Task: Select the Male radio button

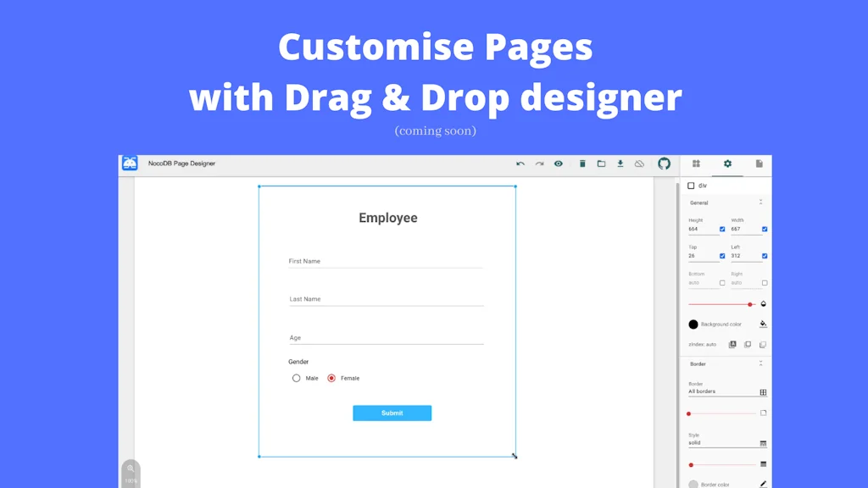Action: point(296,379)
